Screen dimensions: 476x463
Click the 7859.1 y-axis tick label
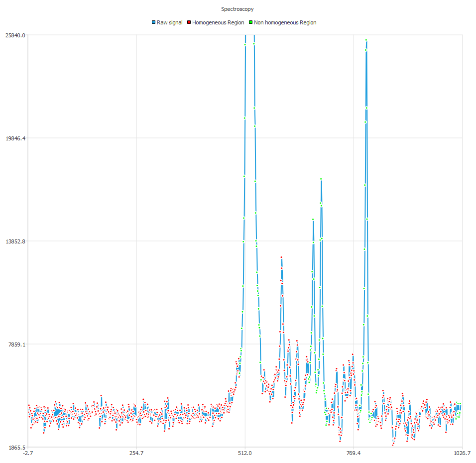point(16,345)
